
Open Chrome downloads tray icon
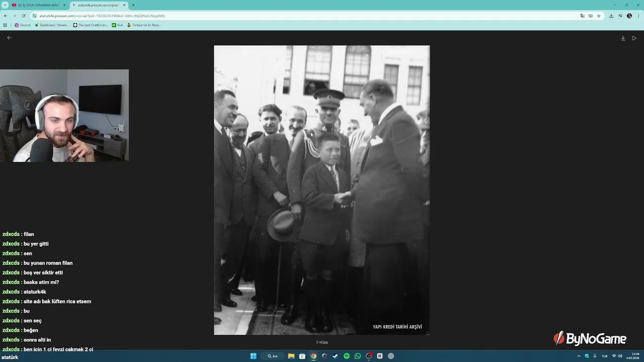[611, 16]
